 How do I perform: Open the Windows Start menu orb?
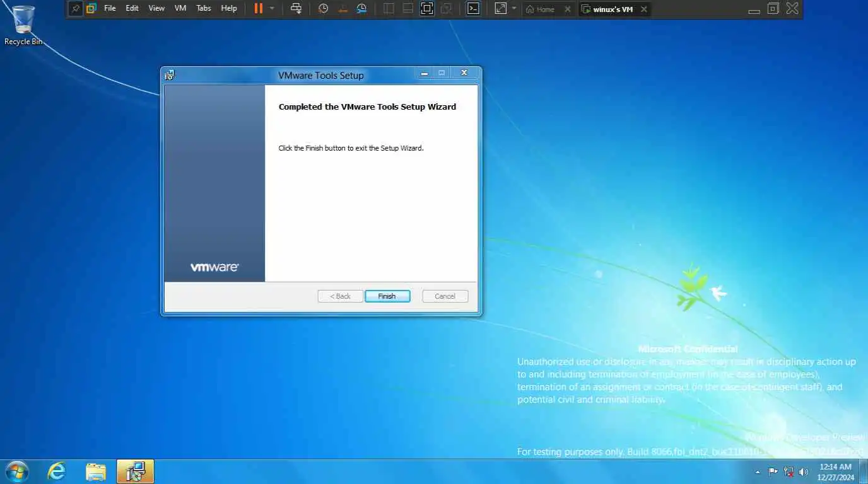[x=16, y=471]
